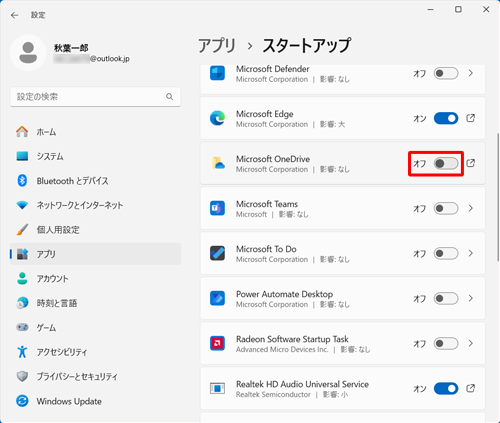
Task: Open プライバシーとセキュリティ category
Action: [95, 376]
